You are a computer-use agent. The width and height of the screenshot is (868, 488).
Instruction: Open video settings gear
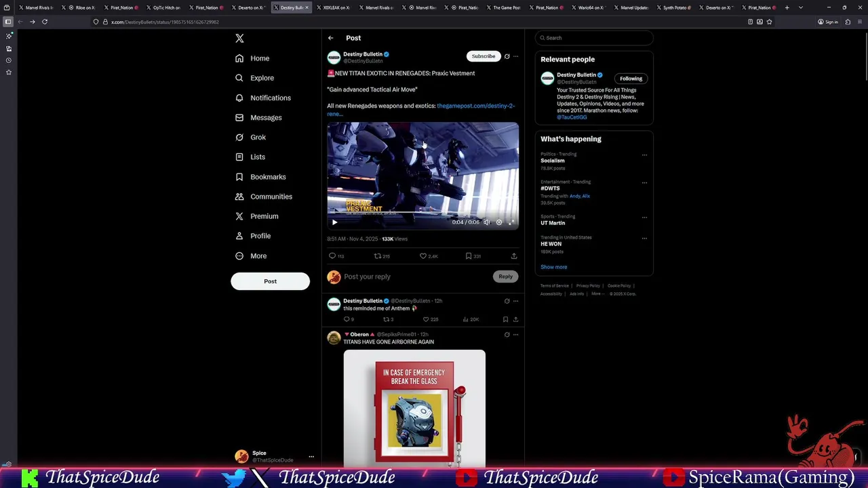click(x=499, y=222)
